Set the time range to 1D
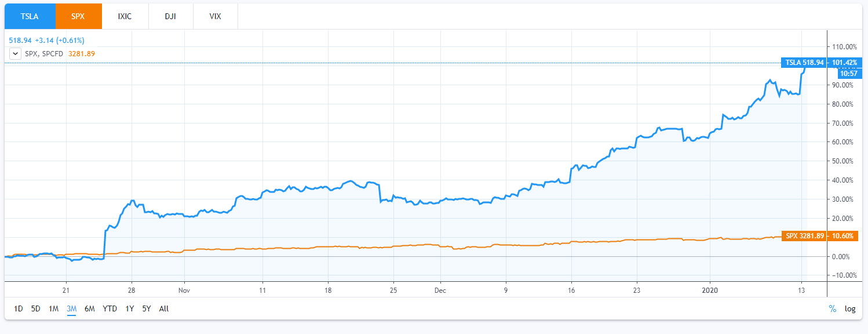This screenshot has width=868, height=334. [19, 308]
